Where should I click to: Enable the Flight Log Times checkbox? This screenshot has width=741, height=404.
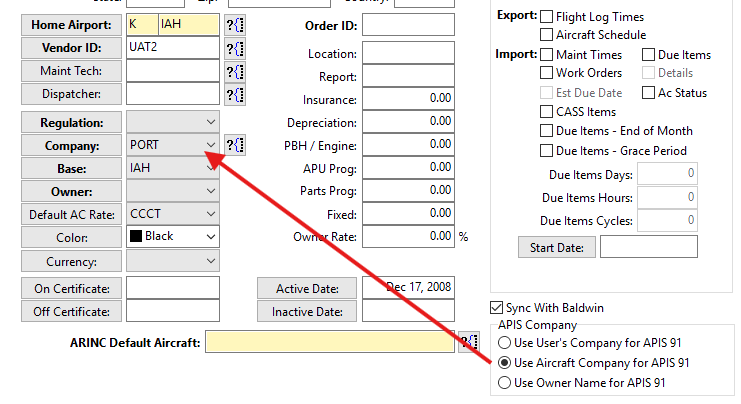coord(547,17)
